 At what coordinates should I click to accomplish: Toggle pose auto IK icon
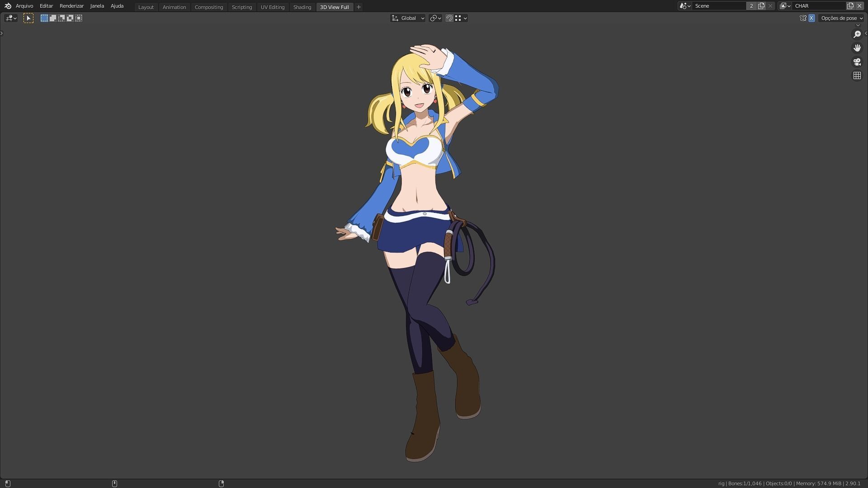pyautogui.click(x=803, y=18)
